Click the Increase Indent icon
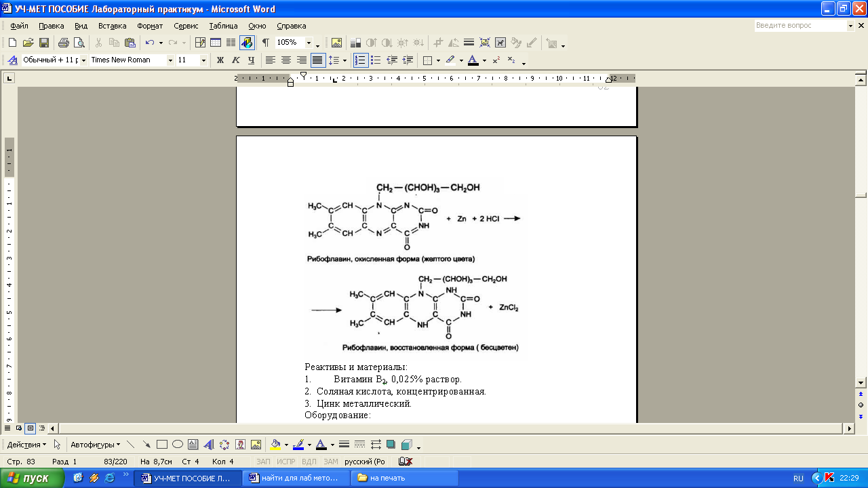 click(407, 60)
